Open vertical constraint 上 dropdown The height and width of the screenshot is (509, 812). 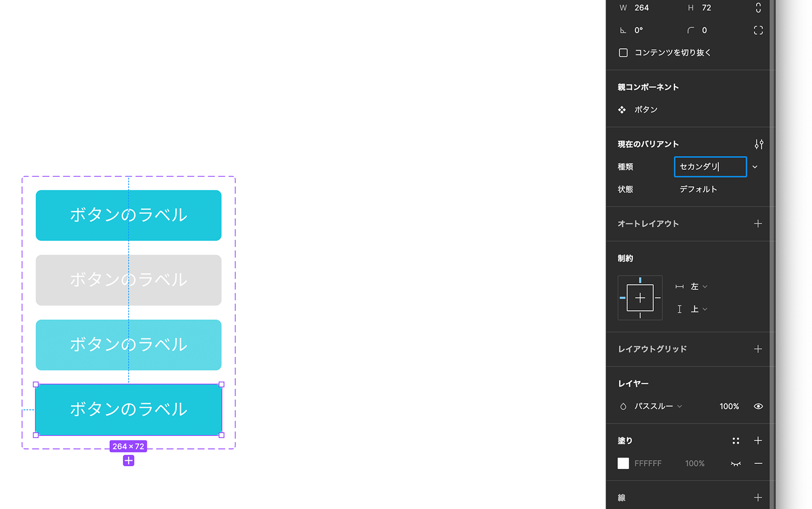[x=699, y=309]
